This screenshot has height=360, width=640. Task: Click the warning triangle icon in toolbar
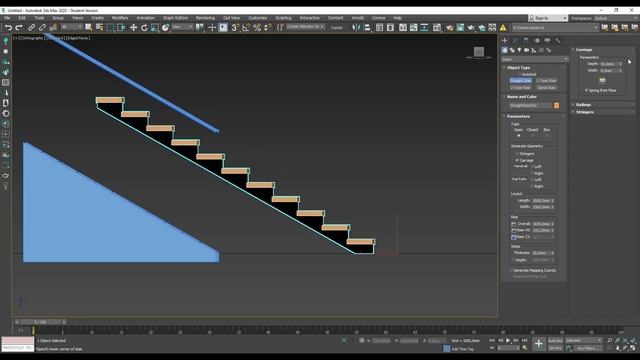[x=503, y=28]
